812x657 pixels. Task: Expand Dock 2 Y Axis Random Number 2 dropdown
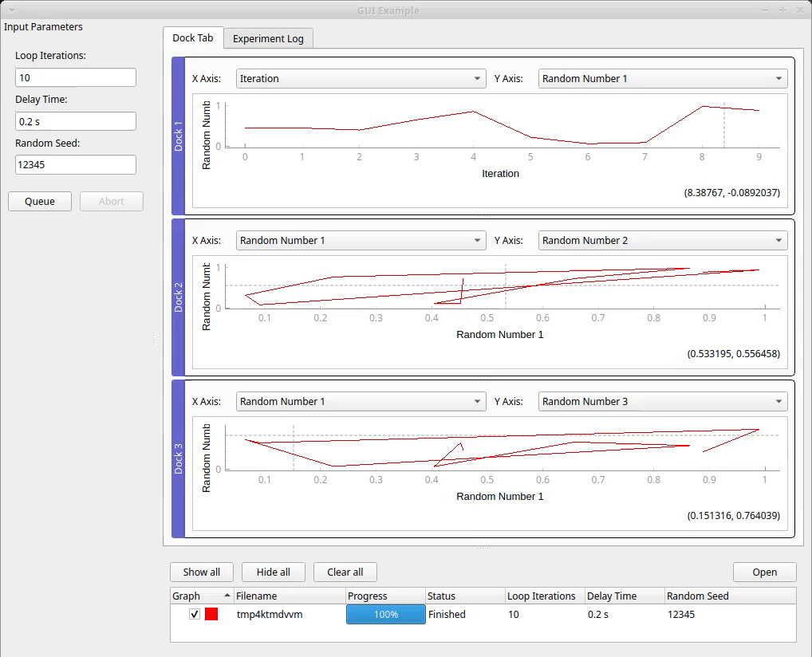tap(662, 241)
